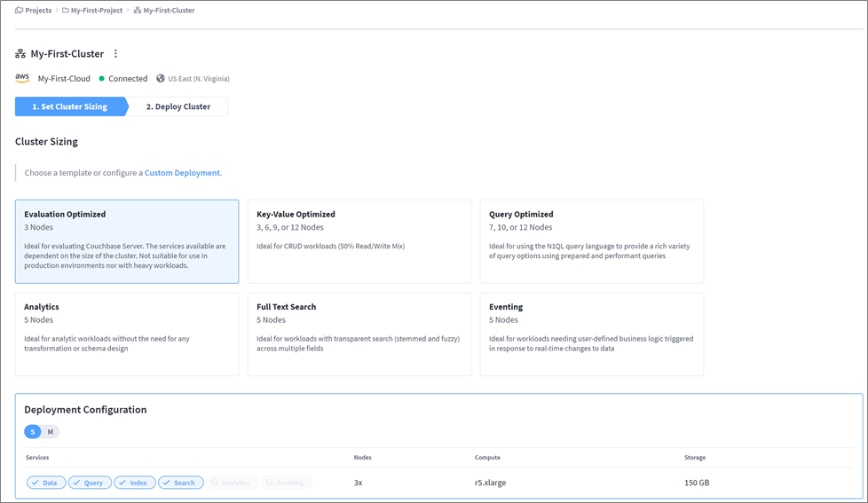Choose the Key-Value Optimized template
This screenshot has width=868, height=503.
(359, 242)
